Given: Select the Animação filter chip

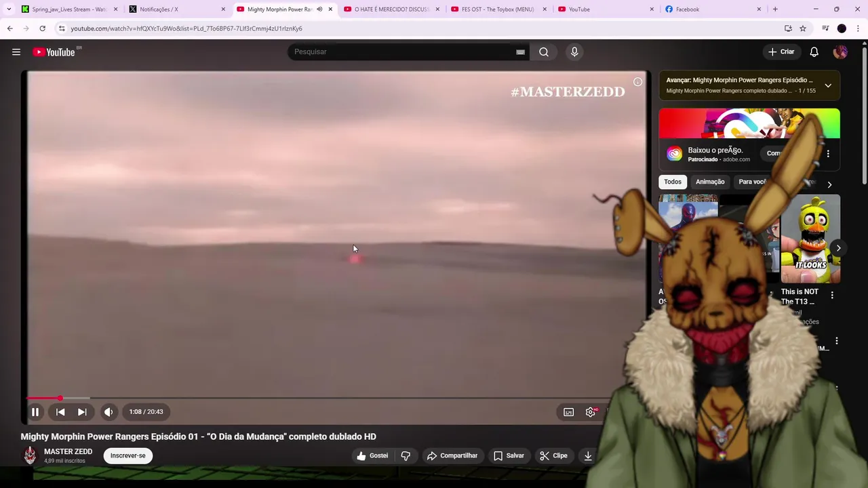Looking at the screenshot, I should tap(710, 182).
